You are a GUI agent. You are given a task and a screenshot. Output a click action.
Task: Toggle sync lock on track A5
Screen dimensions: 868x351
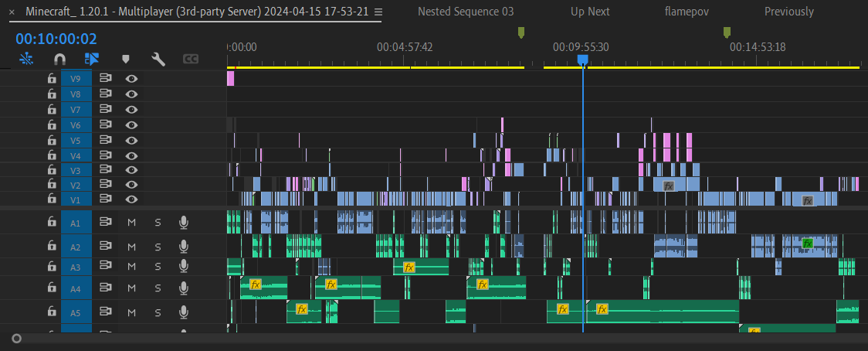[x=105, y=313]
